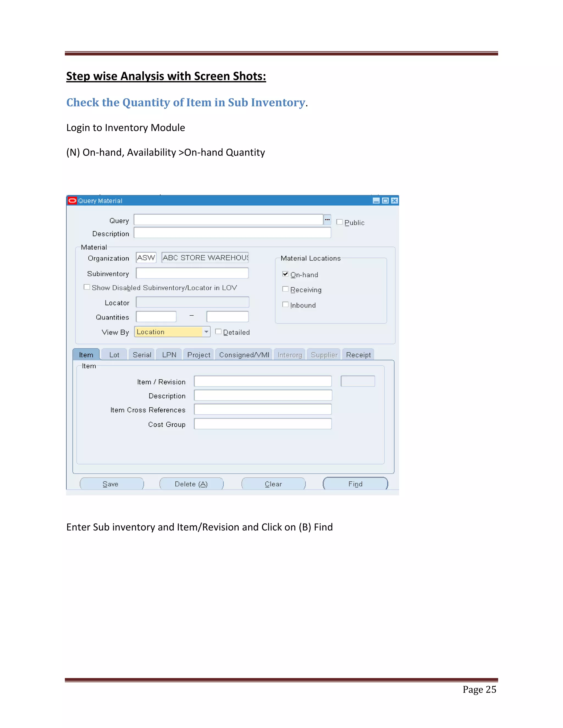563x728 pixels.
Task: Open the Query list-of-values ellipsis button
Action: [x=327, y=220]
